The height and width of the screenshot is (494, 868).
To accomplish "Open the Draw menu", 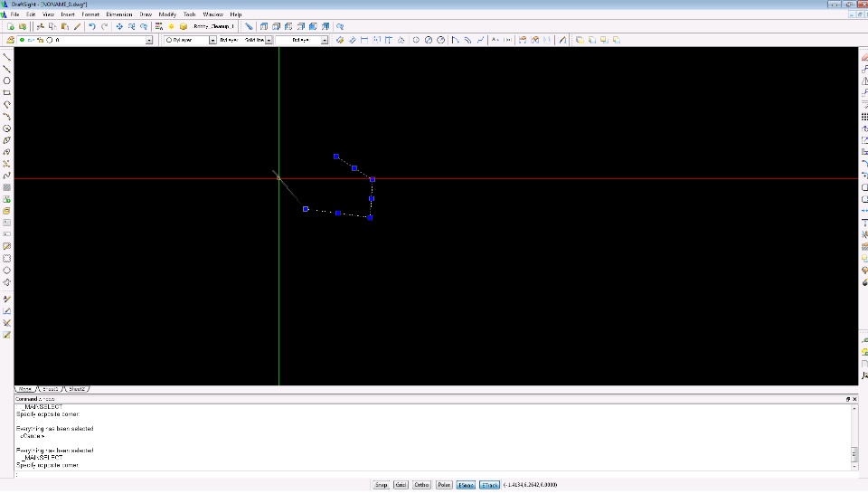I will pyautogui.click(x=146, y=14).
